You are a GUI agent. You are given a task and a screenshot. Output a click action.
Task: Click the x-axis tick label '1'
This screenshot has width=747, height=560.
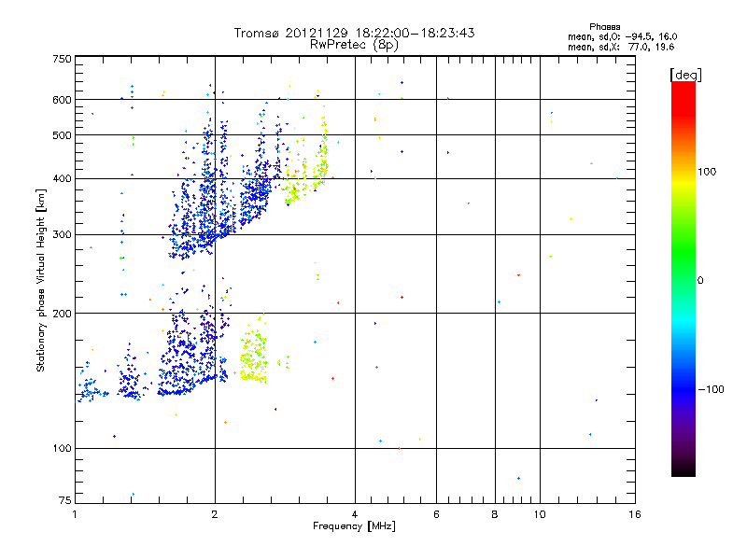76,514
